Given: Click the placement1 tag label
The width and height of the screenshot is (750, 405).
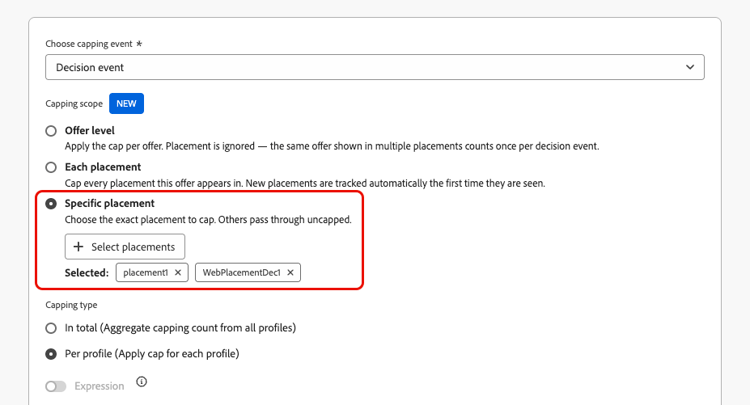Looking at the screenshot, I should tap(145, 273).
